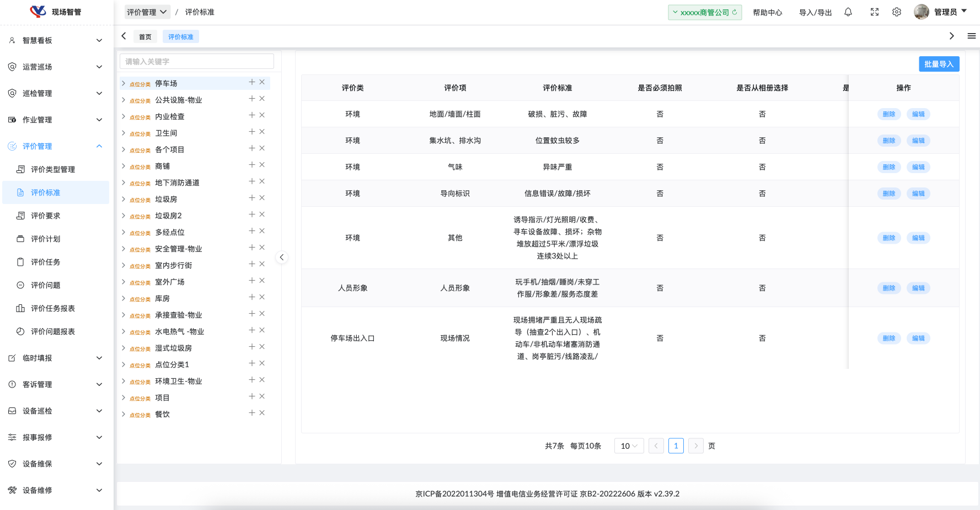Click the 批量导入 button
The image size is (980, 510).
point(939,64)
